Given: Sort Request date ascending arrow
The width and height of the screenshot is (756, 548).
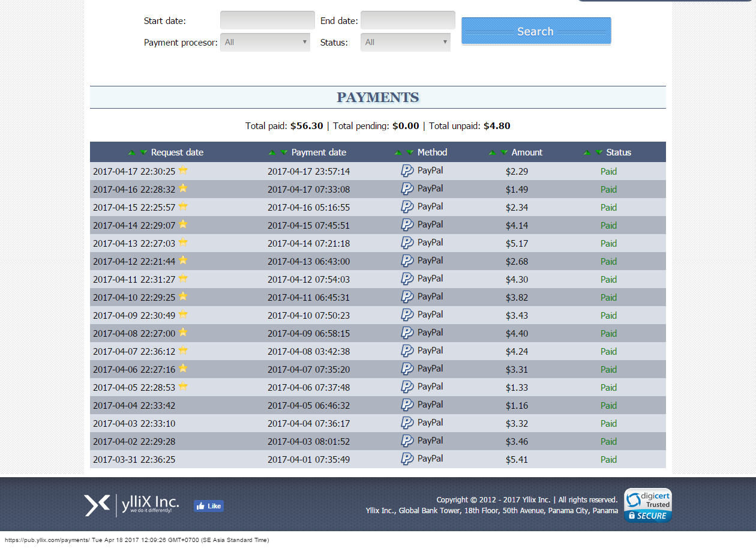Looking at the screenshot, I should click(131, 152).
